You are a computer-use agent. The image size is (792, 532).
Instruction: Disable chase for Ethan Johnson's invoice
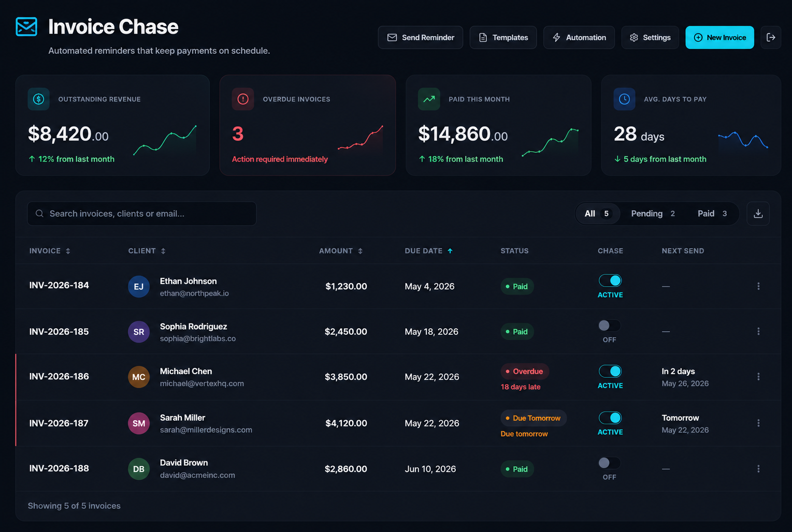pos(610,280)
